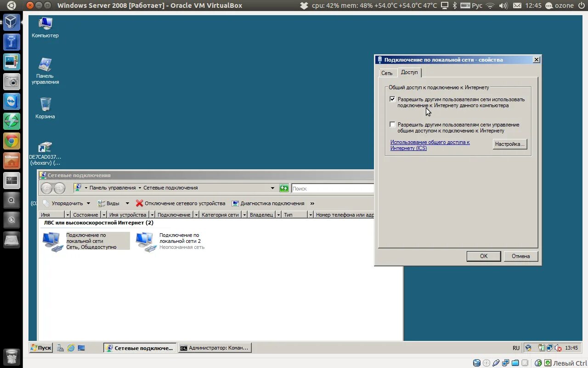Show desktop using the quick launch icon

[81, 348]
